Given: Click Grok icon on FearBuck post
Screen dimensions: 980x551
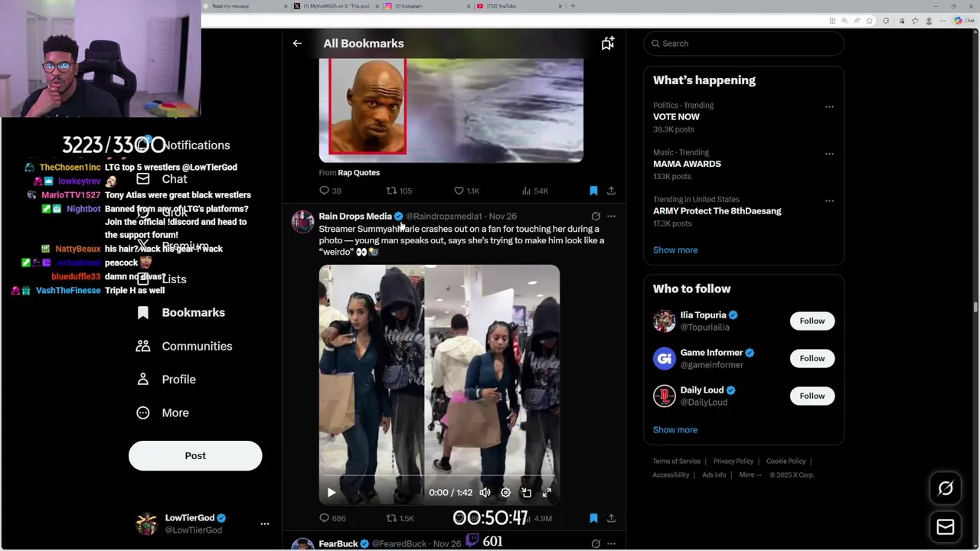Looking at the screenshot, I should click(596, 543).
